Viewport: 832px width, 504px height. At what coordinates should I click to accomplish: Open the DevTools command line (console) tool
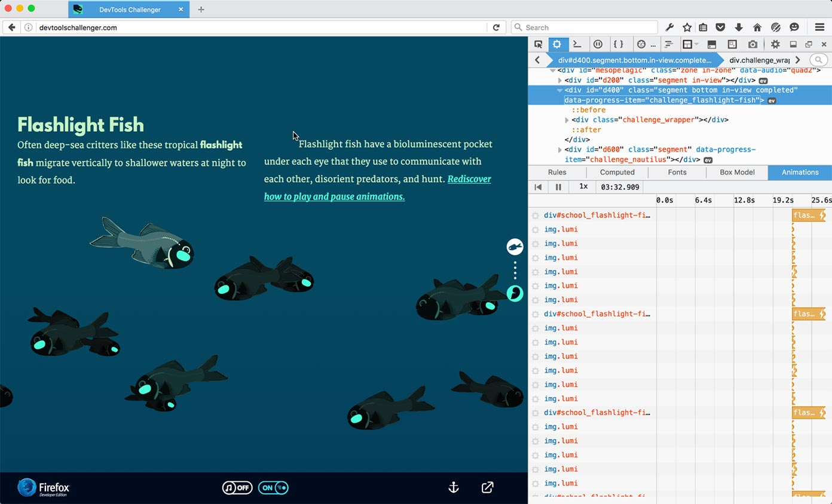click(x=576, y=44)
